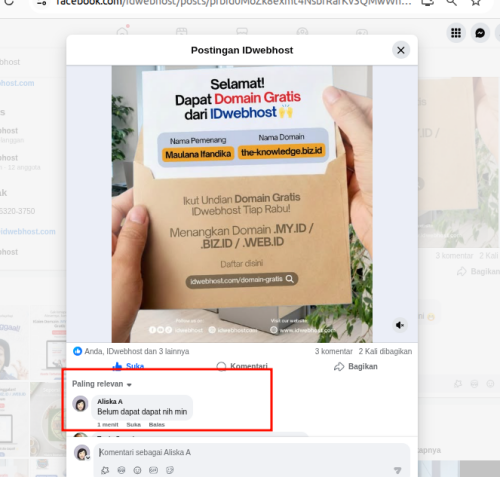Bookmark this page with the star icon
The height and width of the screenshot is (477, 500).
tap(476, 3)
